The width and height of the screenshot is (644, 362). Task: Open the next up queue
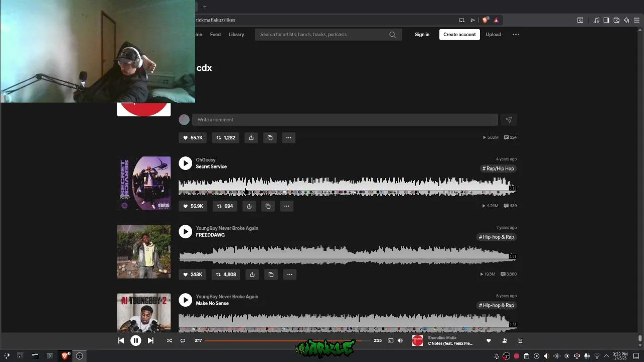[x=520, y=340]
